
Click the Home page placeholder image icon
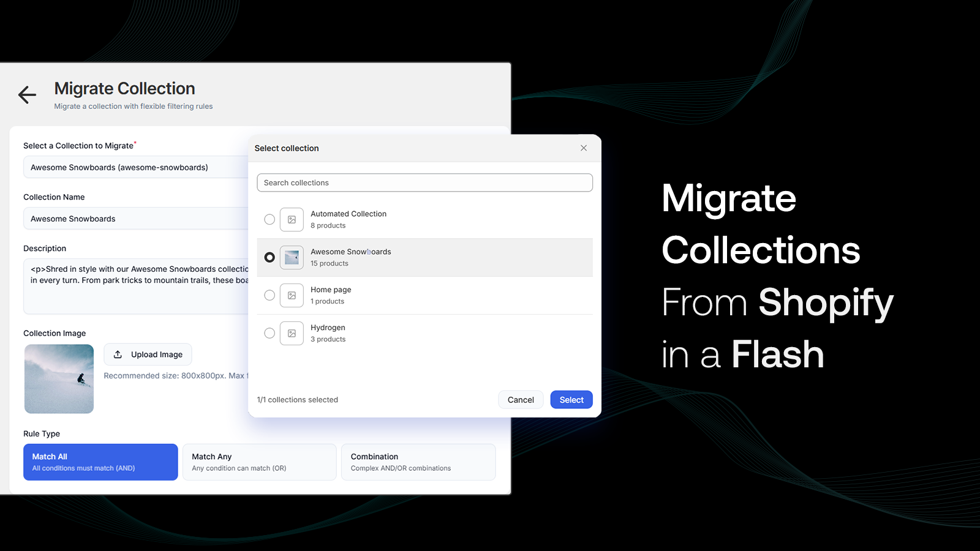pos(292,295)
